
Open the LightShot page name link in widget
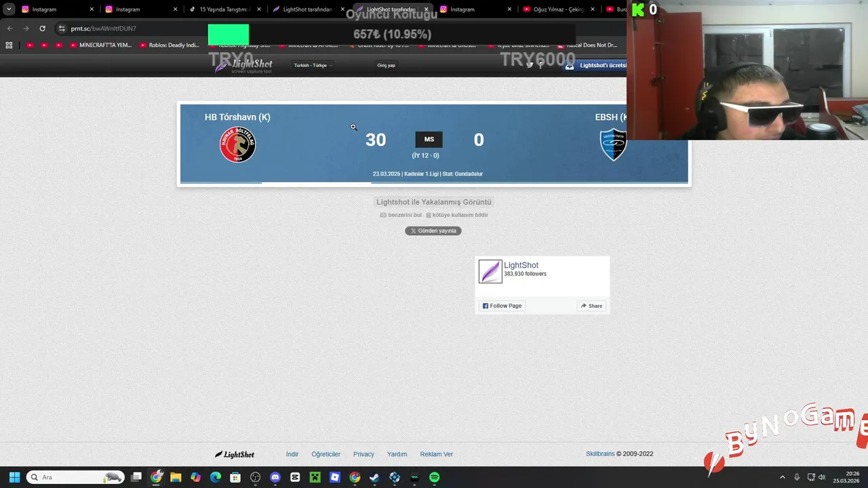pyautogui.click(x=521, y=265)
